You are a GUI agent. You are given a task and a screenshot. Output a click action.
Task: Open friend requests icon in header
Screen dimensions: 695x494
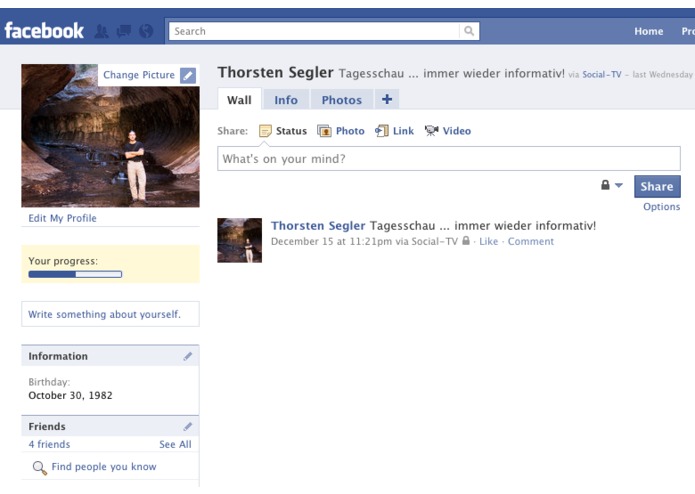pos(102,31)
